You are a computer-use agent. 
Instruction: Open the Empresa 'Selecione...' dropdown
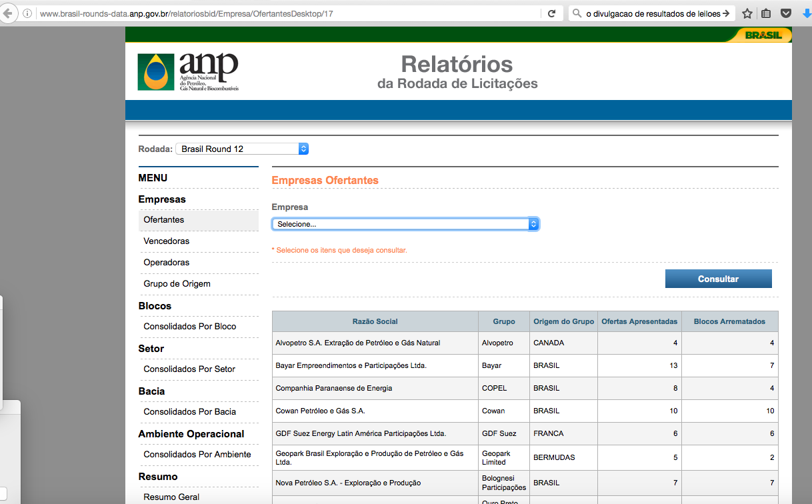pos(405,224)
